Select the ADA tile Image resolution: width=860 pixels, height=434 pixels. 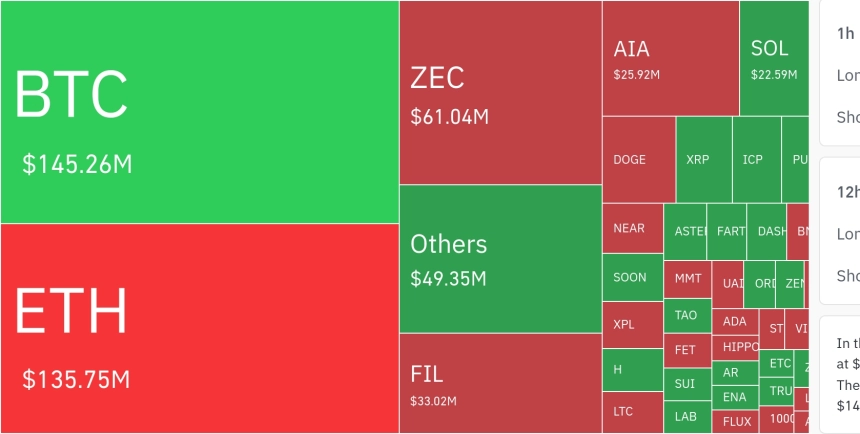coord(735,321)
